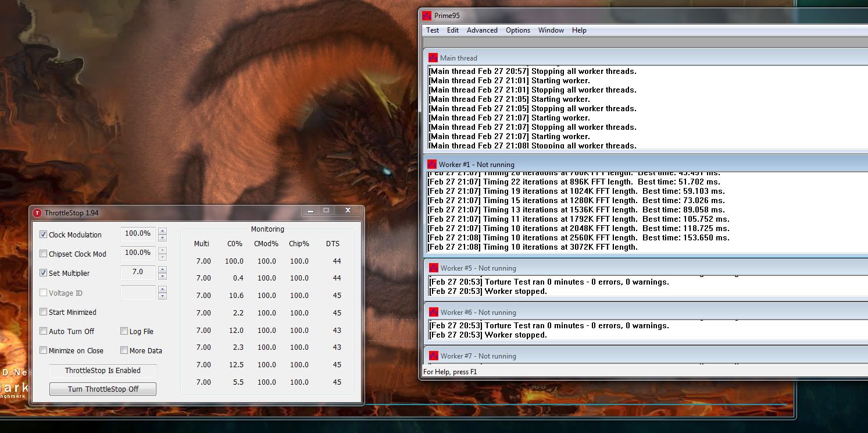Enable Minimize on Close
The height and width of the screenshot is (433, 868).
click(x=43, y=350)
